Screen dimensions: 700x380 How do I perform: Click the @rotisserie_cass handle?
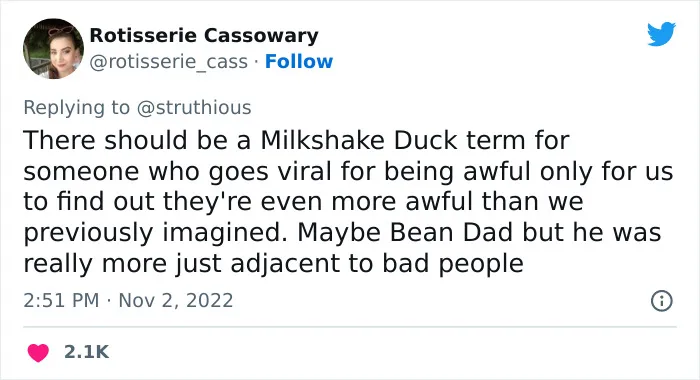pyautogui.click(x=169, y=62)
